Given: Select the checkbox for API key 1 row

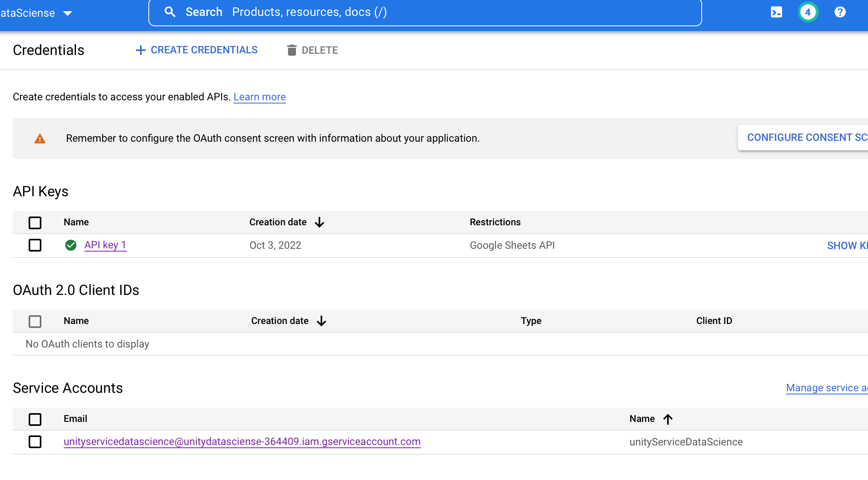Looking at the screenshot, I should coord(35,245).
